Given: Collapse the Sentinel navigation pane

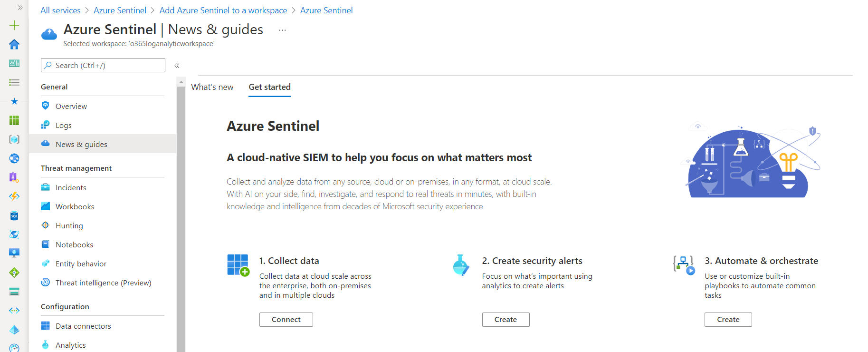Looking at the screenshot, I should pyautogui.click(x=177, y=66).
